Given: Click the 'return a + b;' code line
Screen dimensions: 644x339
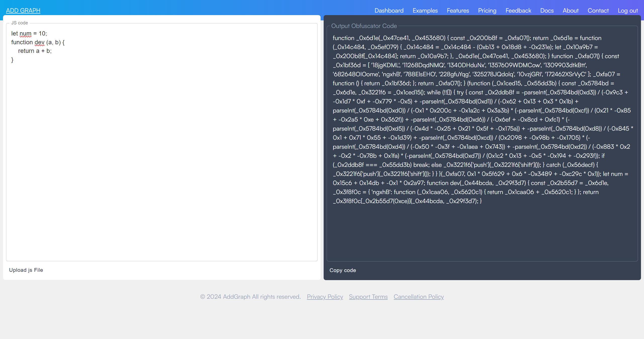Looking at the screenshot, I should pyautogui.click(x=35, y=51).
